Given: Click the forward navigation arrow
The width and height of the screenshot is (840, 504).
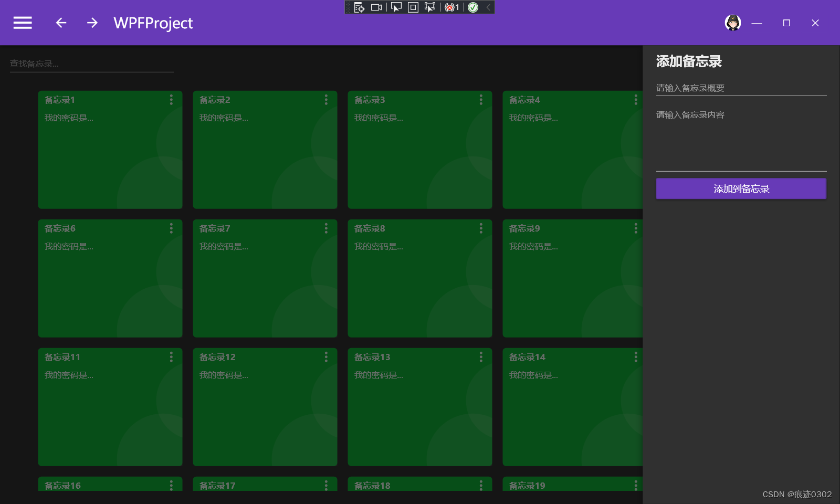Looking at the screenshot, I should point(91,23).
